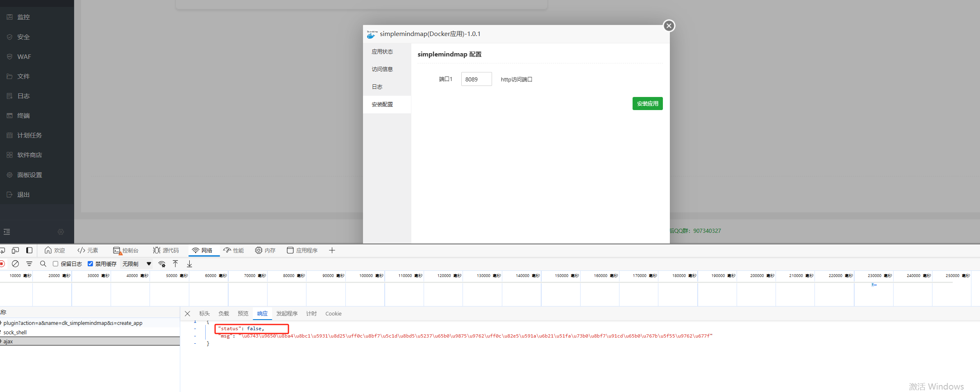
Task: Click the 端口1 input field with value 8089
Action: tap(476, 79)
